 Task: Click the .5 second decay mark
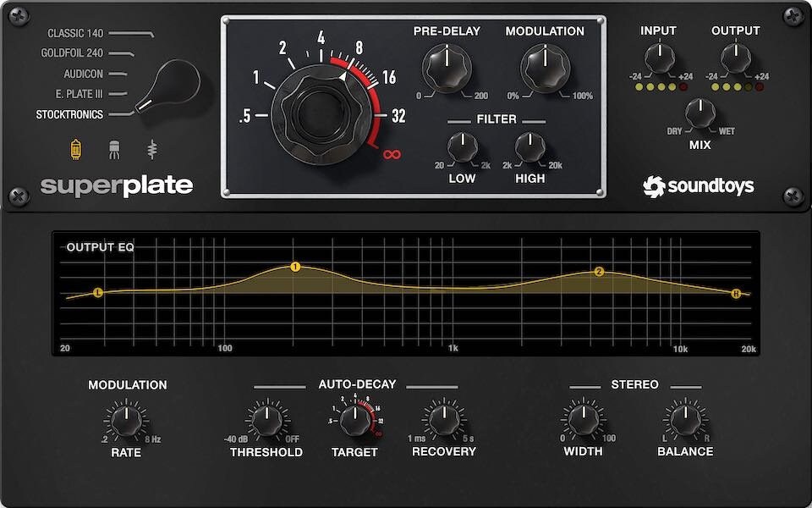pyautogui.click(x=245, y=116)
